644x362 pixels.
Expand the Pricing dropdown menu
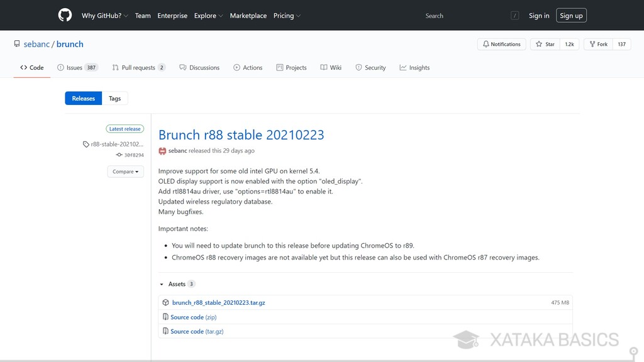click(x=287, y=16)
